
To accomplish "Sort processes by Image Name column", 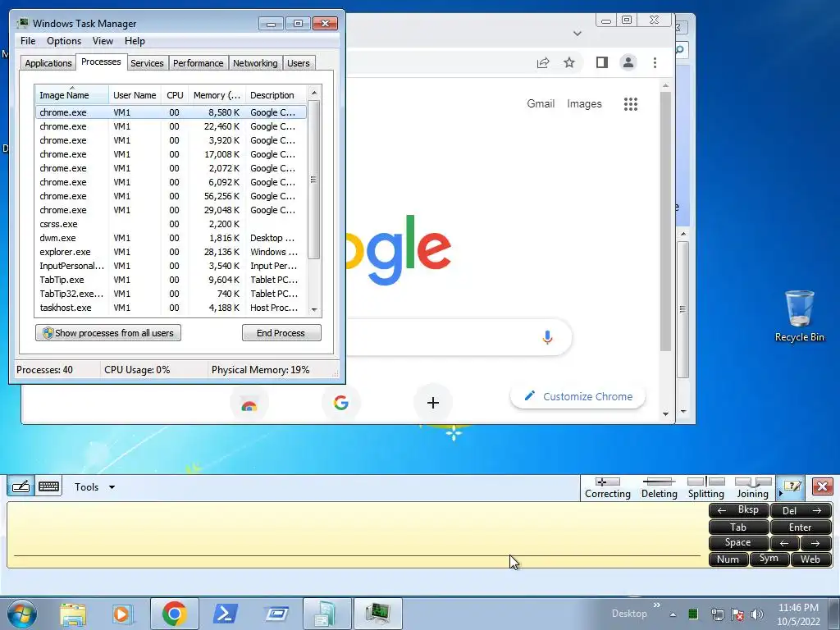I will click(72, 95).
